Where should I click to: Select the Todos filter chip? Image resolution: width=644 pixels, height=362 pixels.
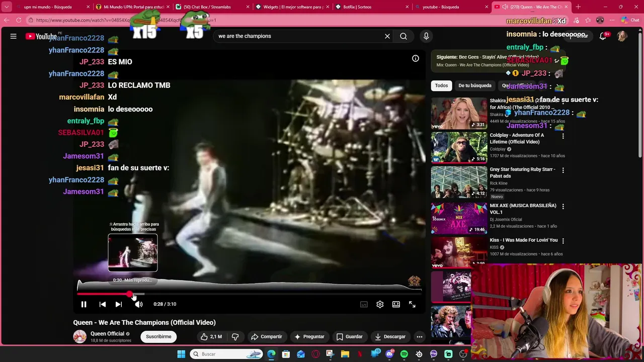(x=441, y=85)
